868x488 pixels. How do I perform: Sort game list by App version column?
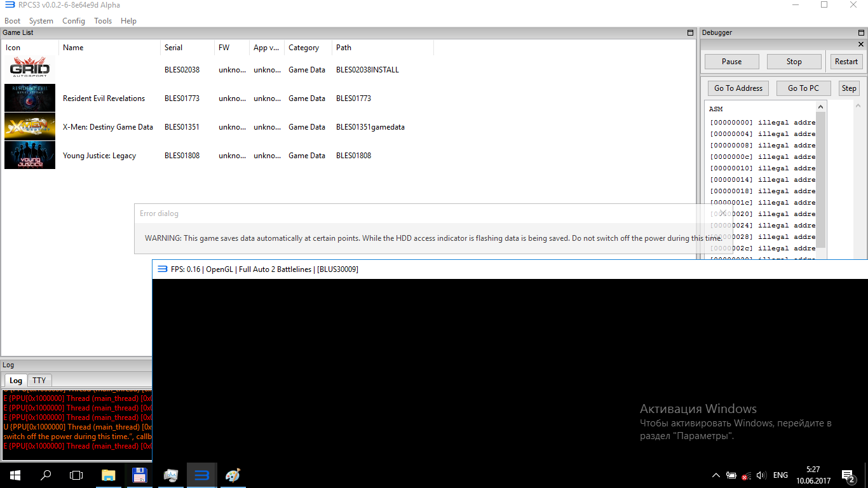(x=267, y=48)
